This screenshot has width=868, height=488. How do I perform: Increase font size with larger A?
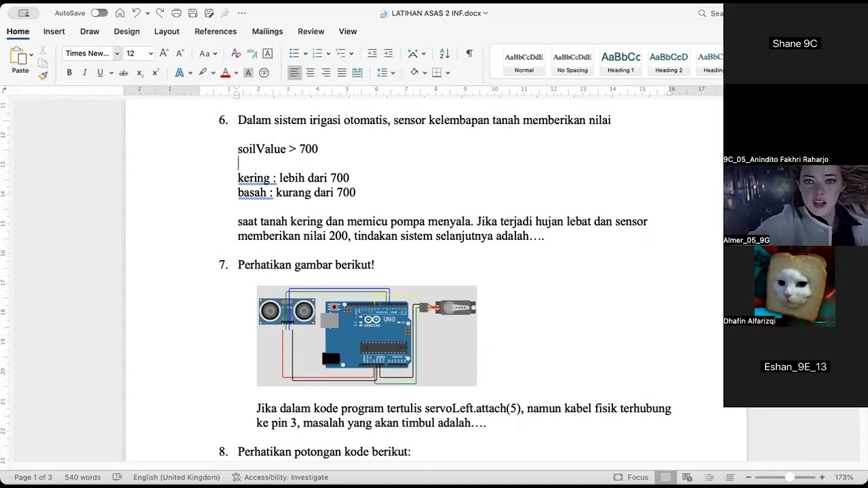(x=164, y=54)
